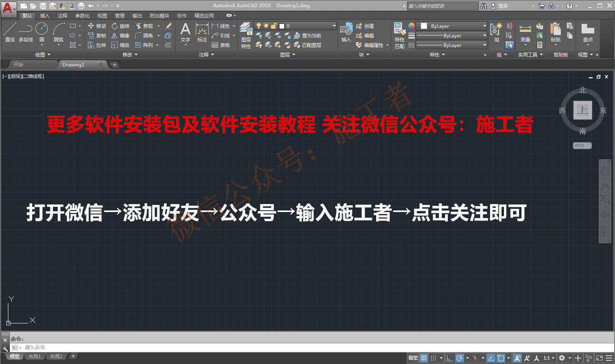Click the WCS button under ViewCube

582,146
